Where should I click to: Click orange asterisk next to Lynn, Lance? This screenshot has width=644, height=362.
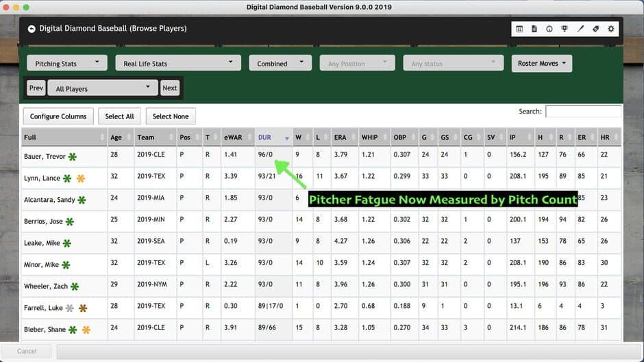click(x=81, y=178)
